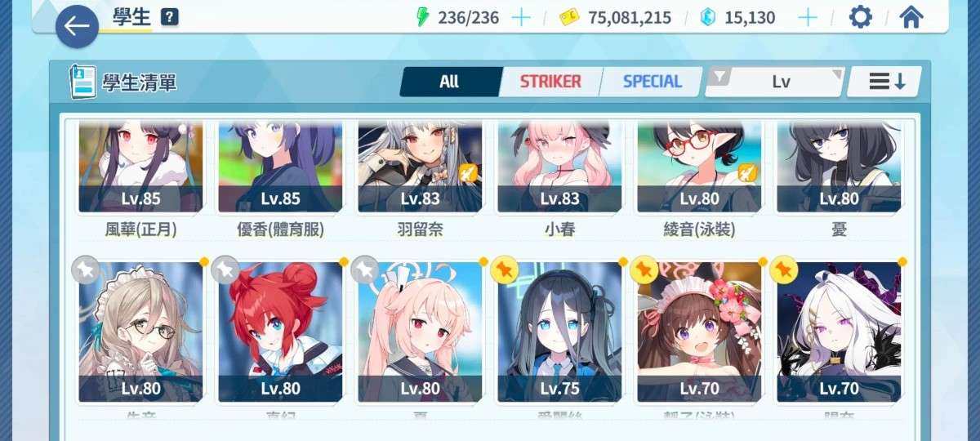
Task: Toggle the gray pin on the red-haired Lv.80 student
Action: pos(225,269)
